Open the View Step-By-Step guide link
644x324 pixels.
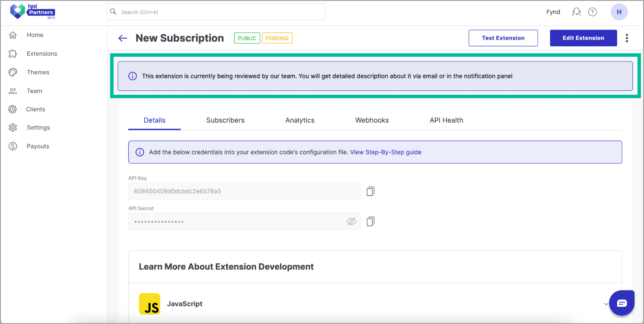click(386, 152)
